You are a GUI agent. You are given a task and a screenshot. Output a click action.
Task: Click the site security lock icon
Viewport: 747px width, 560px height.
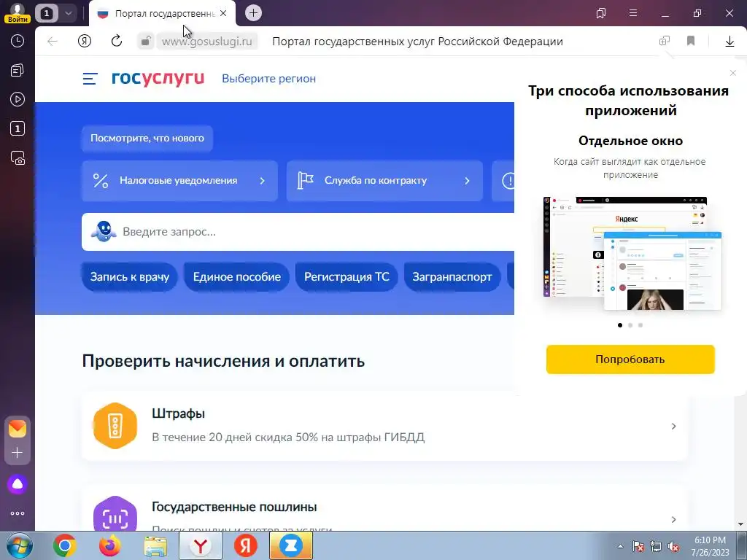(x=146, y=42)
